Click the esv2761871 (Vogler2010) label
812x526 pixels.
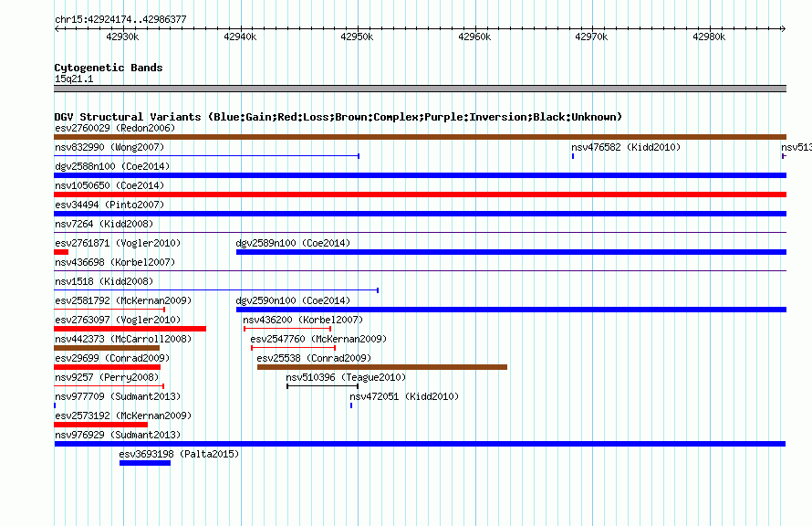118,243
